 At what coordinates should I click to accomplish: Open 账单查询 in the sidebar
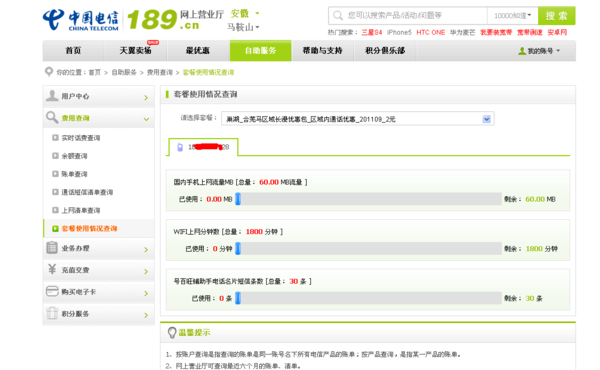coord(74,174)
